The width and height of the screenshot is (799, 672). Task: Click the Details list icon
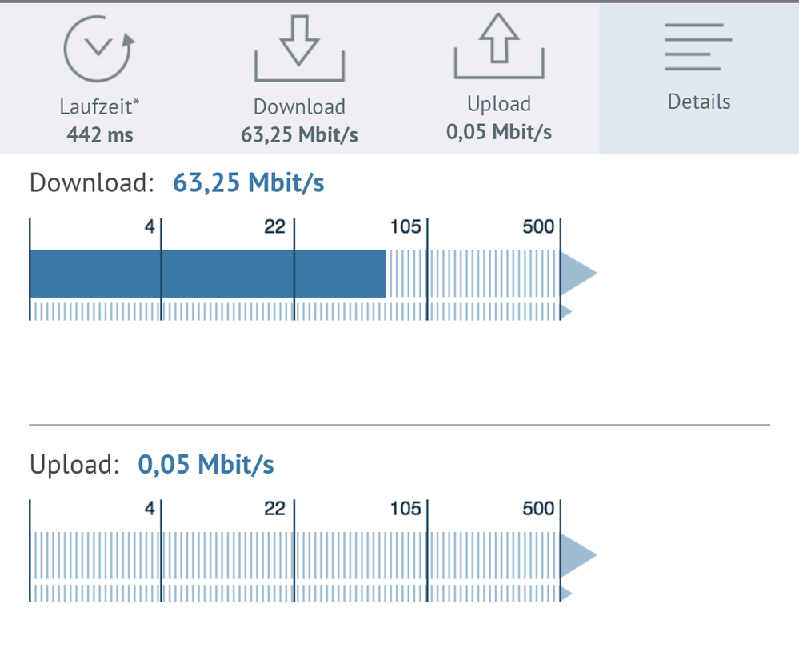(698, 46)
